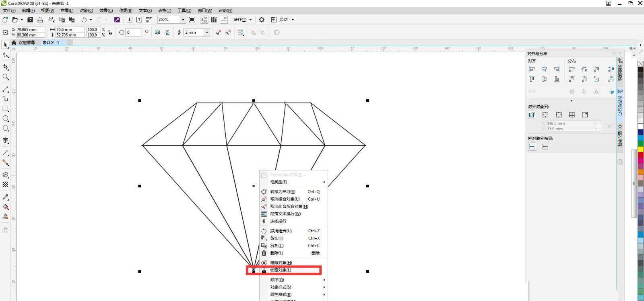Click the Mirror horizontally icon
Image resolution: width=644 pixels, height=301 pixels.
[x=157, y=33]
